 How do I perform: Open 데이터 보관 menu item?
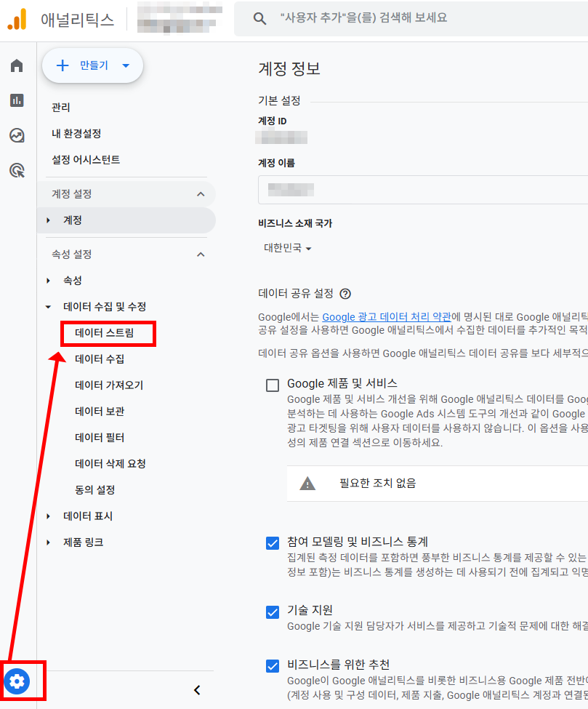[x=100, y=412]
